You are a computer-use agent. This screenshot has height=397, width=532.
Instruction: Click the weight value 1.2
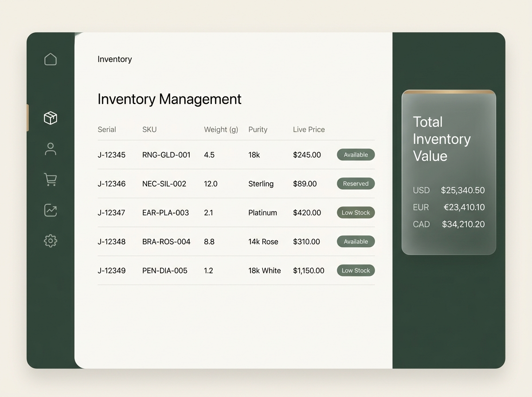[208, 270]
